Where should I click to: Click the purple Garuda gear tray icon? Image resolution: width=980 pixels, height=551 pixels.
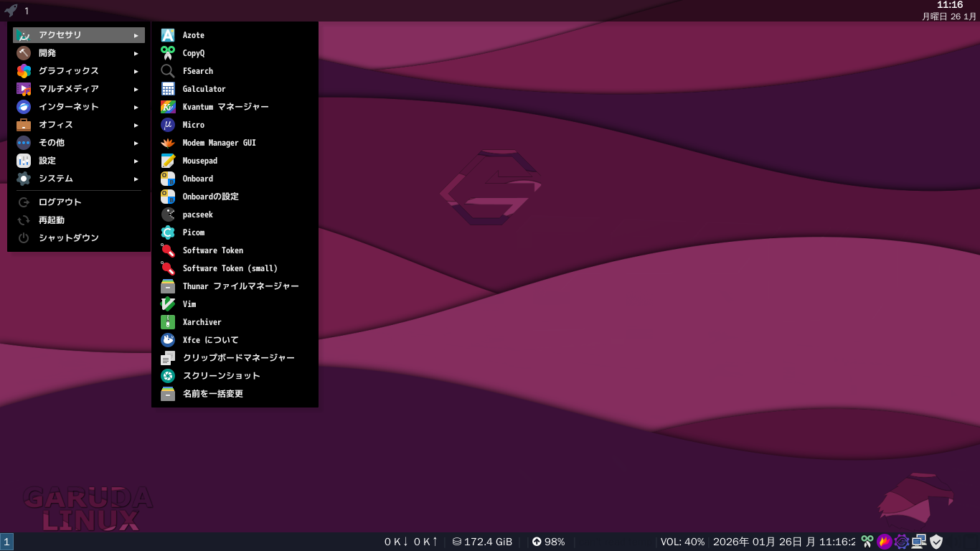coord(902,542)
